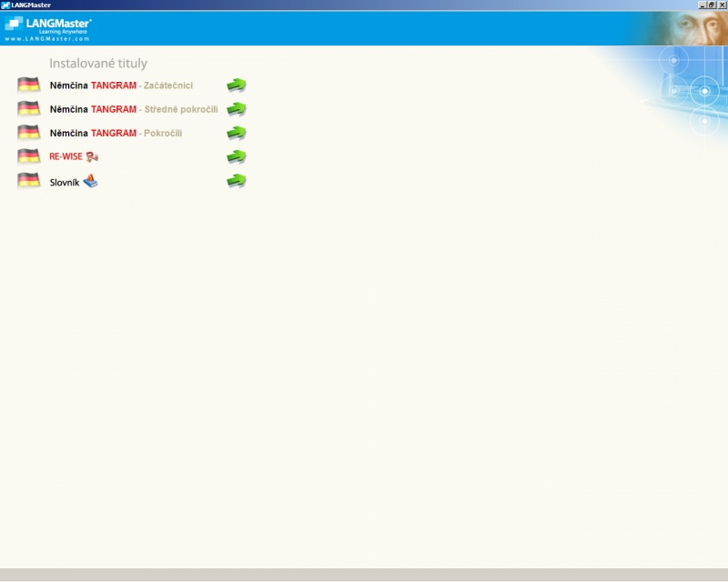Image resolution: width=728 pixels, height=582 pixels.
Task: Restore down the LANGMaster window
Action: pyautogui.click(x=711, y=5)
